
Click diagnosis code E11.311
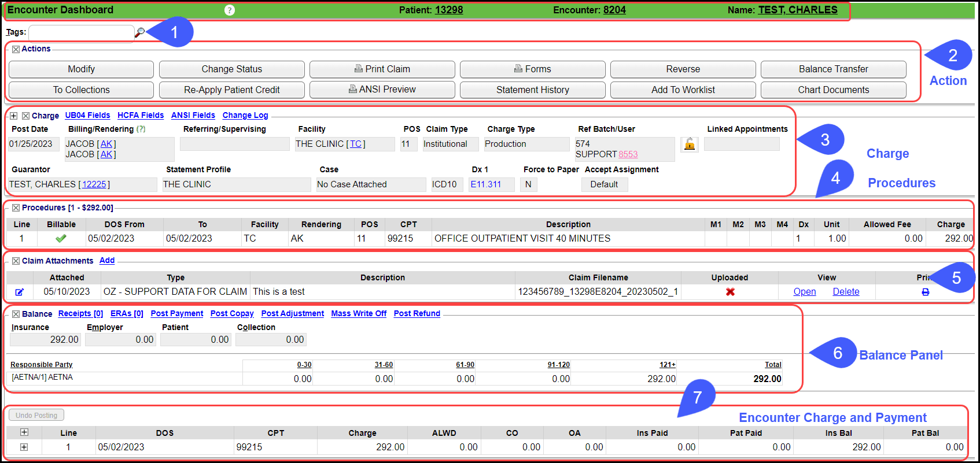pos(486,184)
